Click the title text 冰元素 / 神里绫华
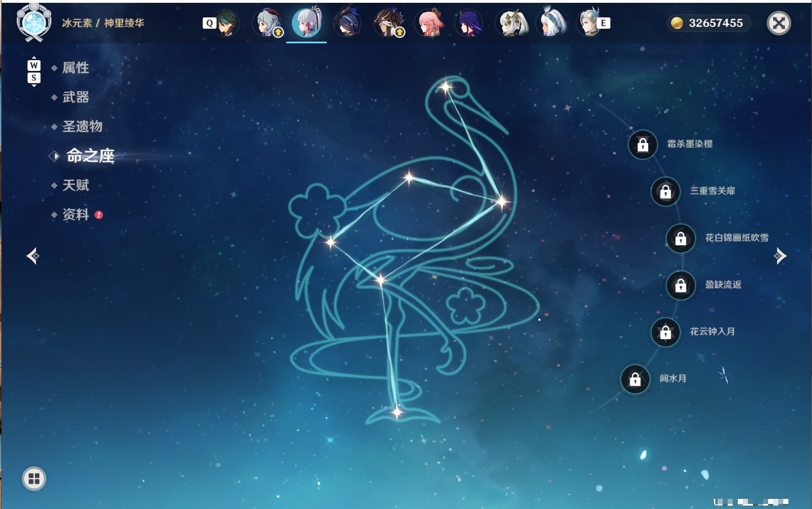 (103, 23)
